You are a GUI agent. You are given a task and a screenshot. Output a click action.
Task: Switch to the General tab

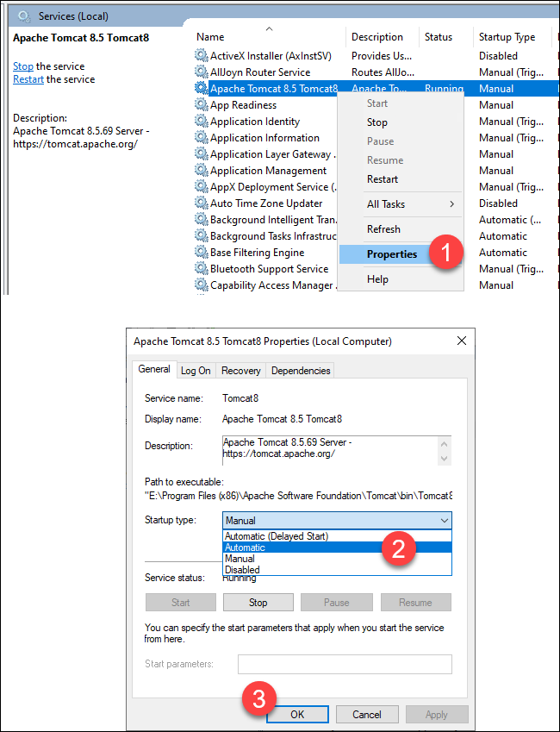click(x=154, y=369)
